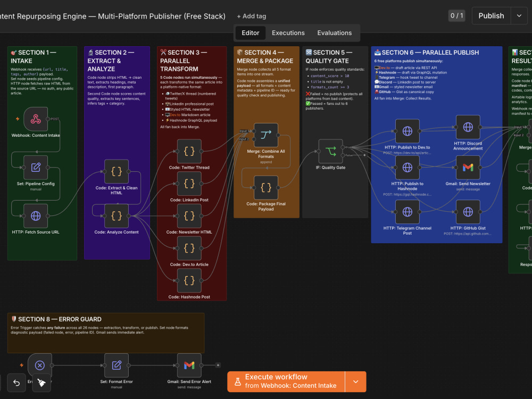Image resolution: width=532 pixels, height=399 pixels.
Task: Select the Section 1 — Intake sticky note
Action: [42, 153]
